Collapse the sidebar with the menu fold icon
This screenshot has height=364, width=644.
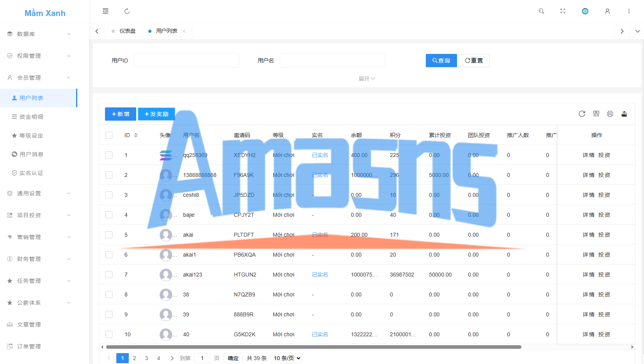pyautogui.click(x=105, y=11)
